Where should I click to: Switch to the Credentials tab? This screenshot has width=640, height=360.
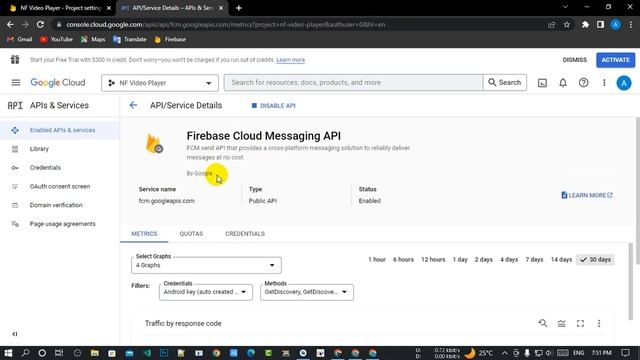tap(245, 234)
